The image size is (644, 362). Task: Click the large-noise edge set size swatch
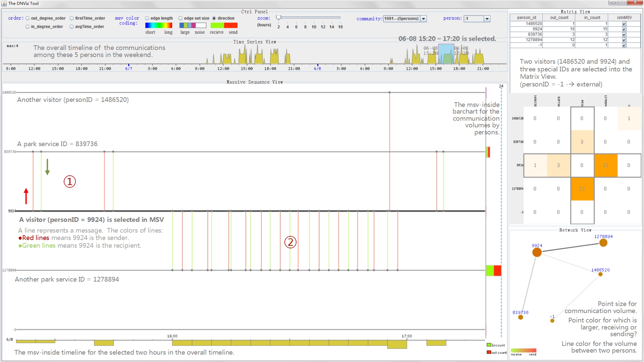pyautogui.click(x=193, y=25)
